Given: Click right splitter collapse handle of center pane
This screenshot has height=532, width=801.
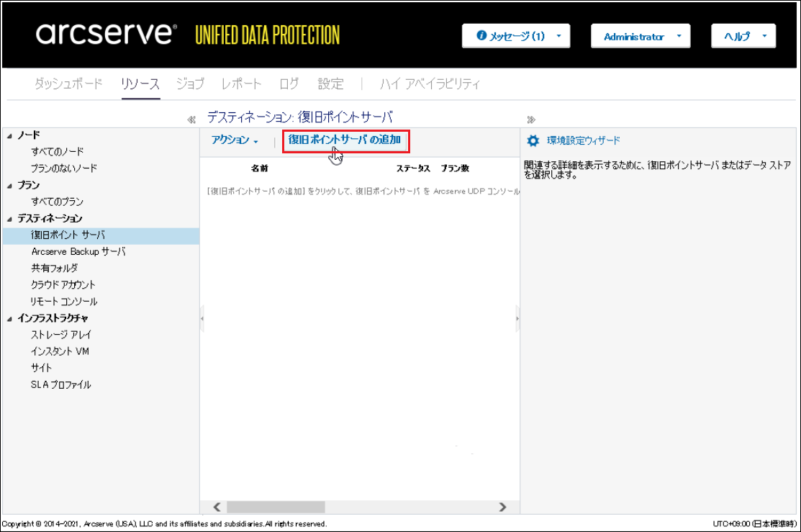Looking at the screenshot, I should 517,318.
